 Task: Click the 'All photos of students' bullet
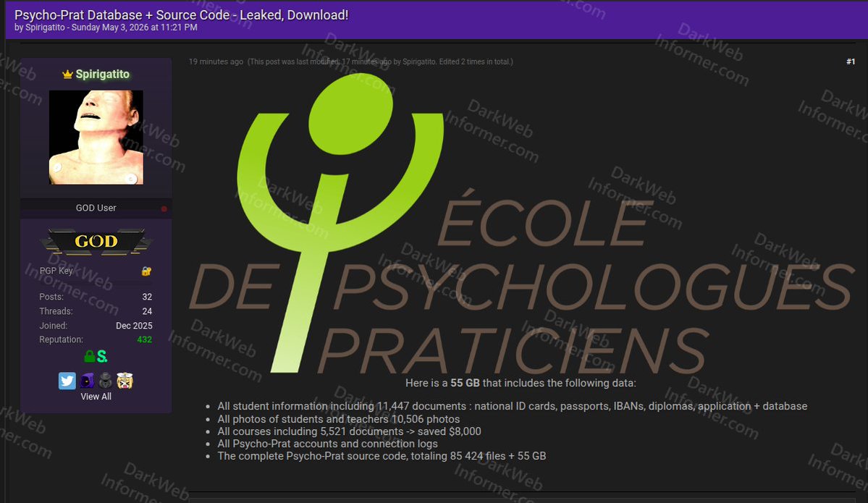338,419
